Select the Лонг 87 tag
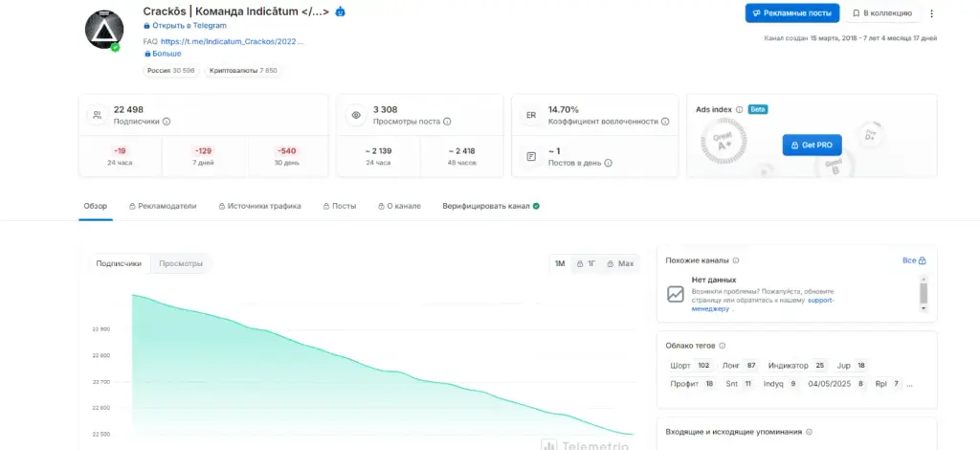The width and height of the screenshot is (980, 450). (x=740, y=366)
